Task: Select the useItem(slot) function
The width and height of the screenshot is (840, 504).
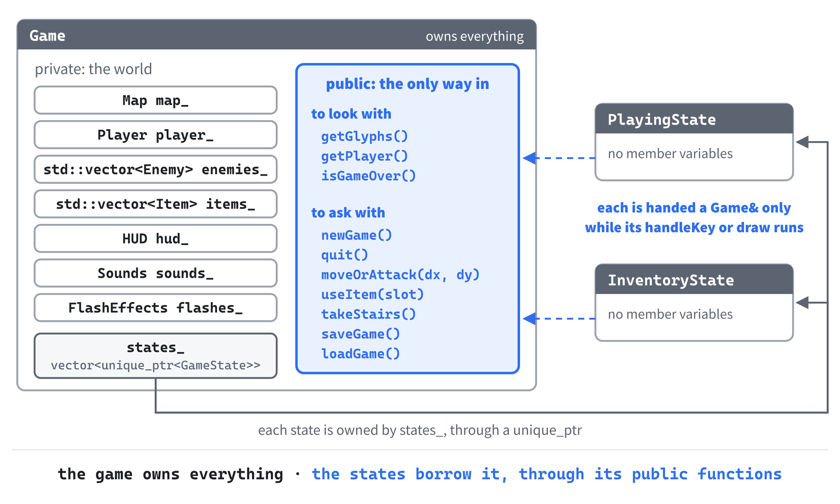Action: (x=372, y=294)
